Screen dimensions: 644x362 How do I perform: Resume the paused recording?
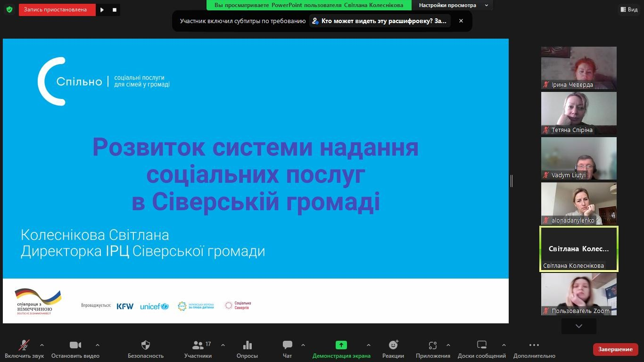coord(102,9)
